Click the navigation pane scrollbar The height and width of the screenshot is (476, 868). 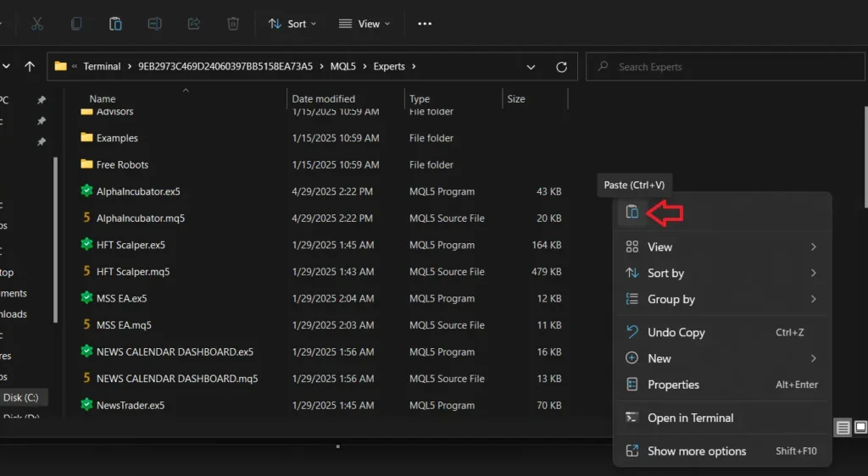tap(55, 240)
